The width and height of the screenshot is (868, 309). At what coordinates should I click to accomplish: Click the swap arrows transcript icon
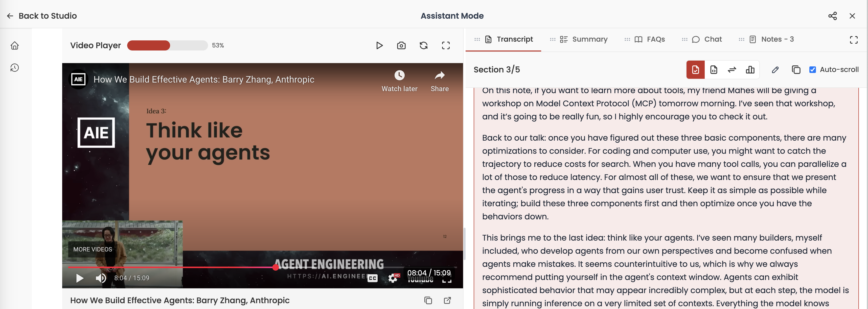tap(732, 70)
